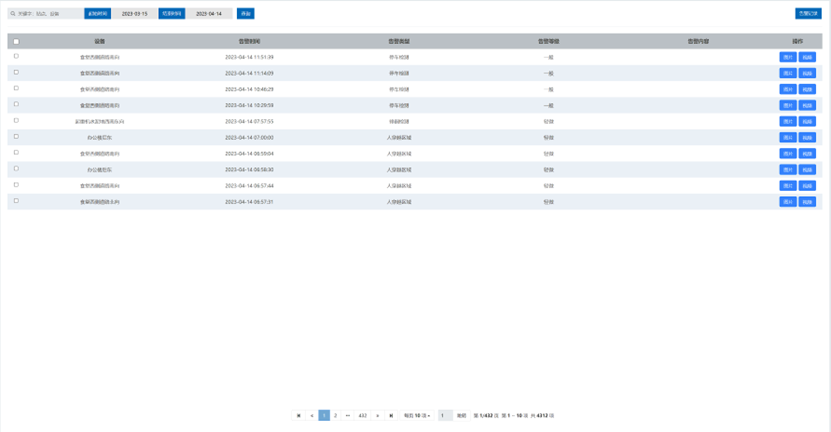Toggle the select-all checkbox in table header
The image size is (831, 432).
coord(16,42)
